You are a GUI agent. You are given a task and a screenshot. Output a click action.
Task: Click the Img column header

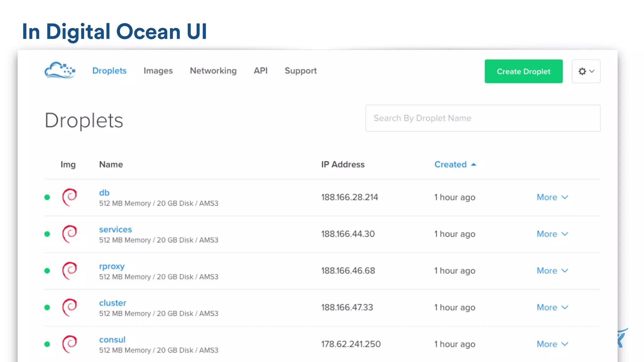(68, 165)
